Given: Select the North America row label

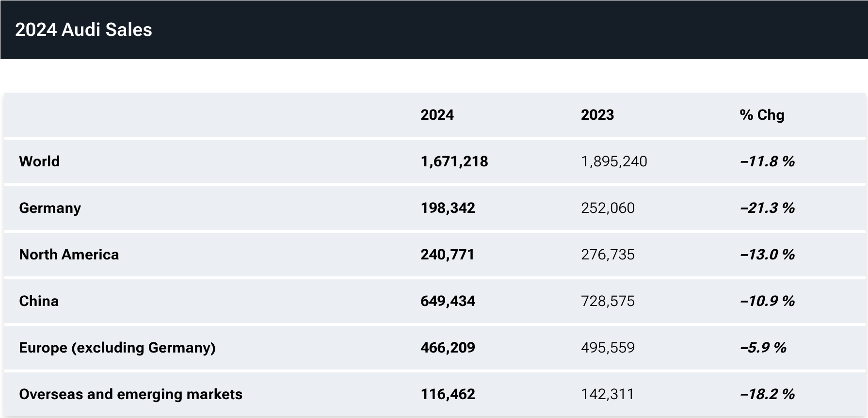Looking at the screenshot, I should [69, 255].
